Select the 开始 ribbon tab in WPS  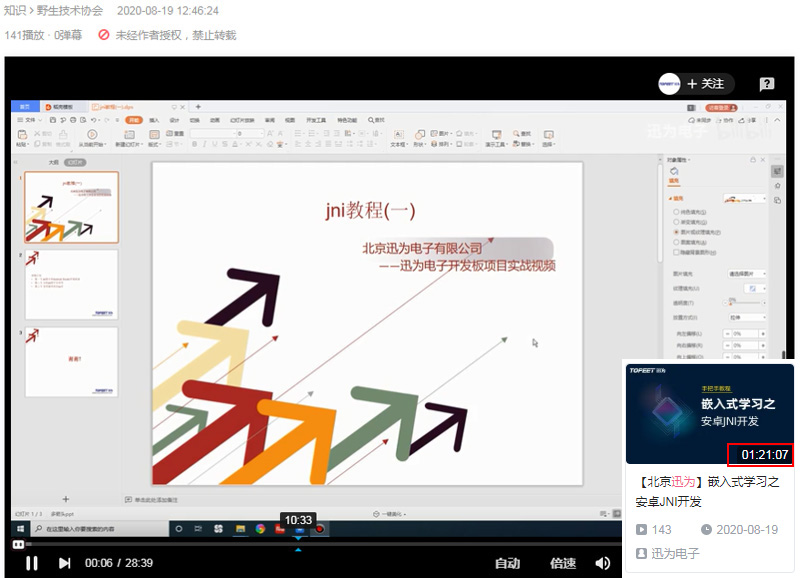(134, 120)
